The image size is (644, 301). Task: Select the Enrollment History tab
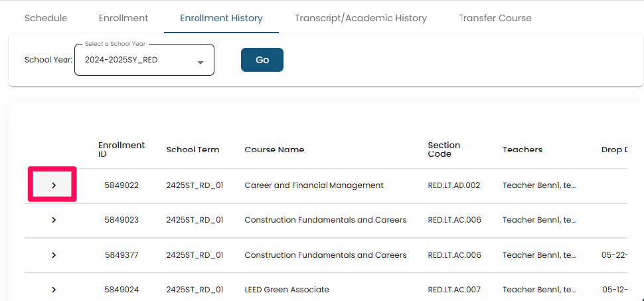(221, 18)
